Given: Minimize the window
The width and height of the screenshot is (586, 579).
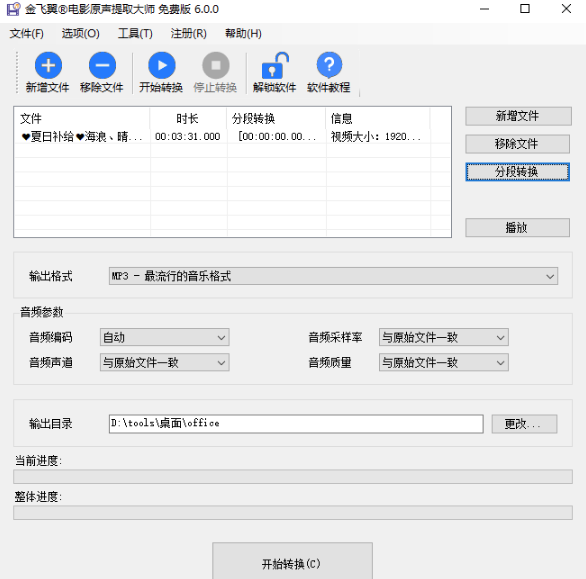Looking at the screenshot, I should 484,9.
